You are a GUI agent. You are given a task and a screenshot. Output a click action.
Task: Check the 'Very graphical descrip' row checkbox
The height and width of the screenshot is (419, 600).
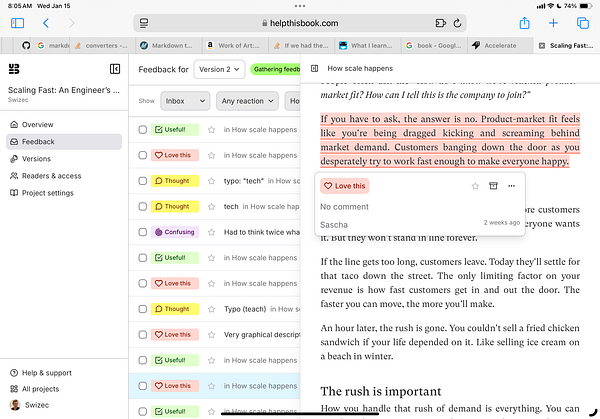(x=143, y=335)
